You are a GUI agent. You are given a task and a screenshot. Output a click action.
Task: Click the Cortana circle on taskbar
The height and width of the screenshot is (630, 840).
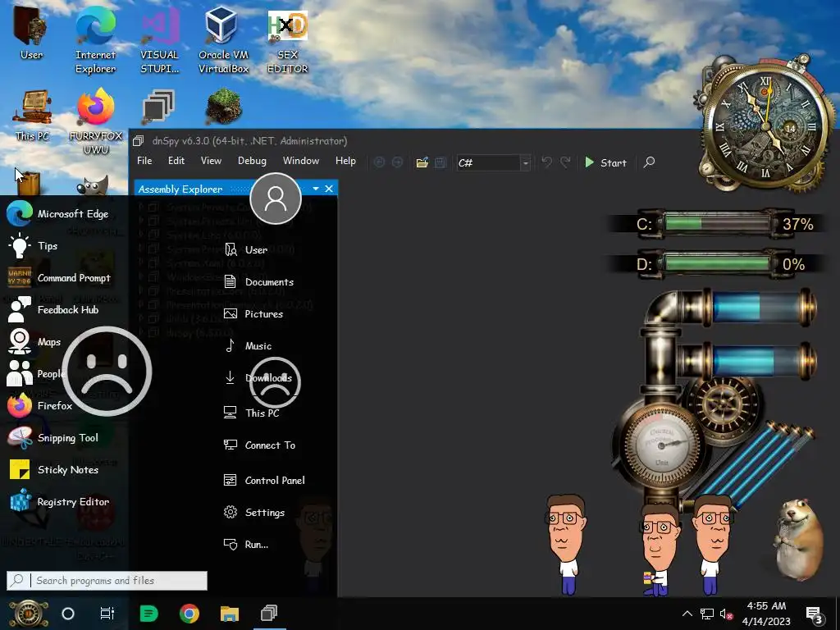tap(68, 614)
